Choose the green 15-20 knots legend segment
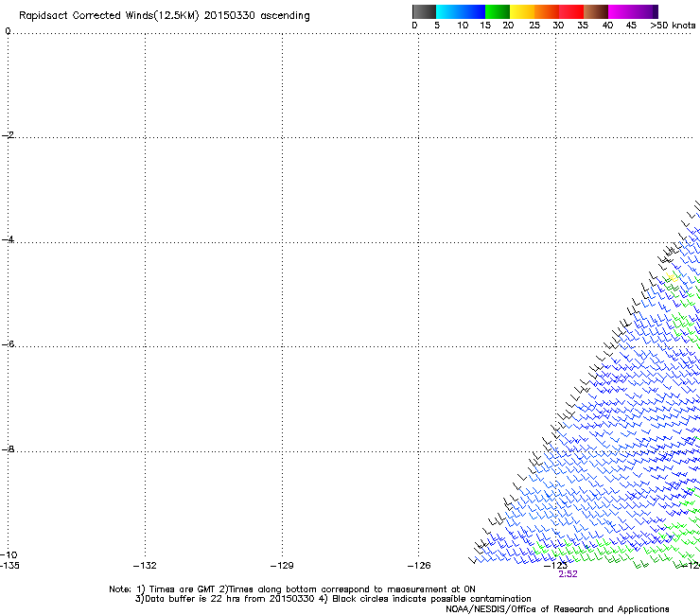Screen dimensions: 700x615 498,11
